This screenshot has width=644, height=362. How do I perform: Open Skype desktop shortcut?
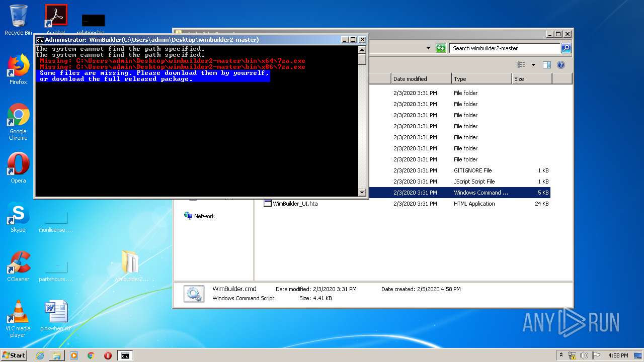18,218
